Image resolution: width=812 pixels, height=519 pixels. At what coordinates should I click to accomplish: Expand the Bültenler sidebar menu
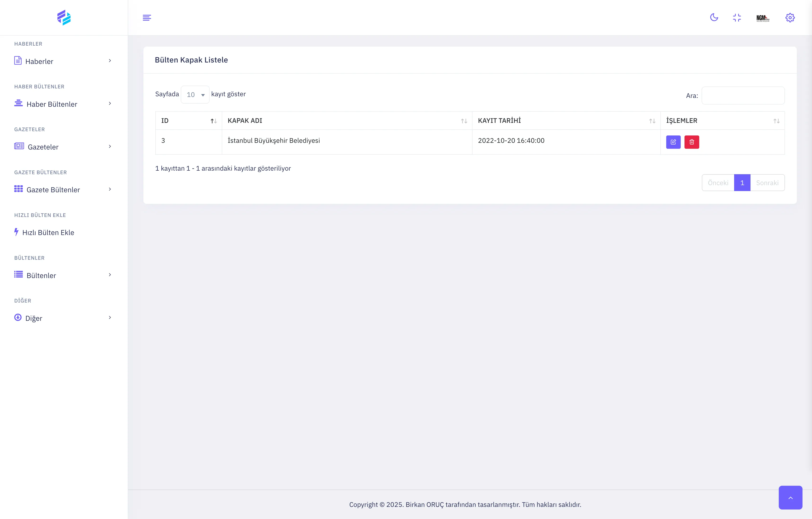click(63, 275)
